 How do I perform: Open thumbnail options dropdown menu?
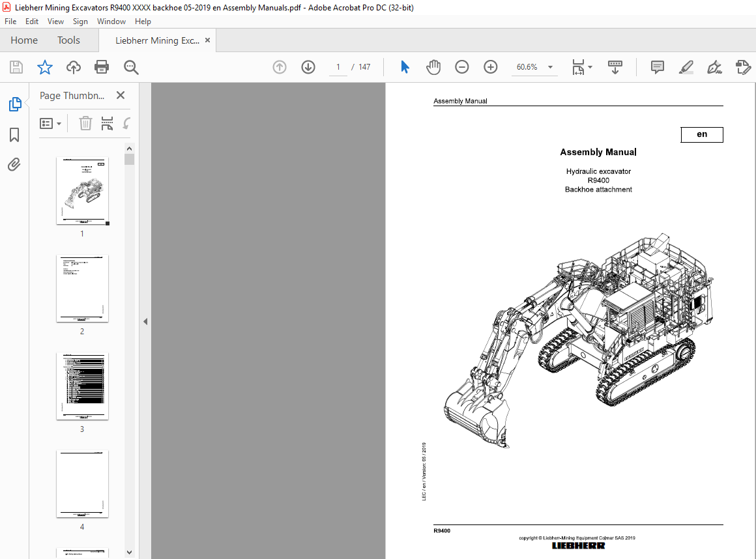50,123
